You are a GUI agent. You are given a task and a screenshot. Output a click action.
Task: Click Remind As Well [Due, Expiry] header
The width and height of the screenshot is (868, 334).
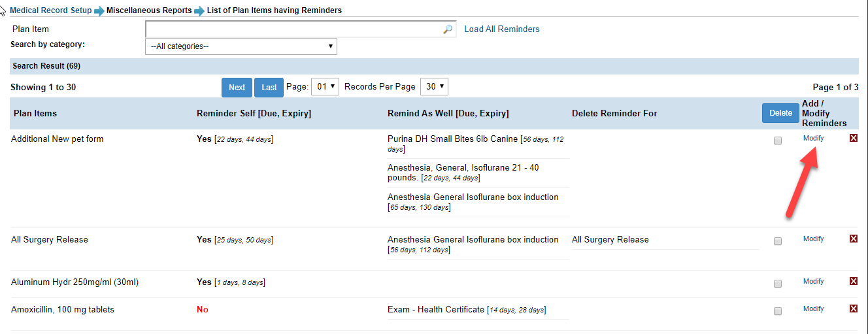point(448,114)
